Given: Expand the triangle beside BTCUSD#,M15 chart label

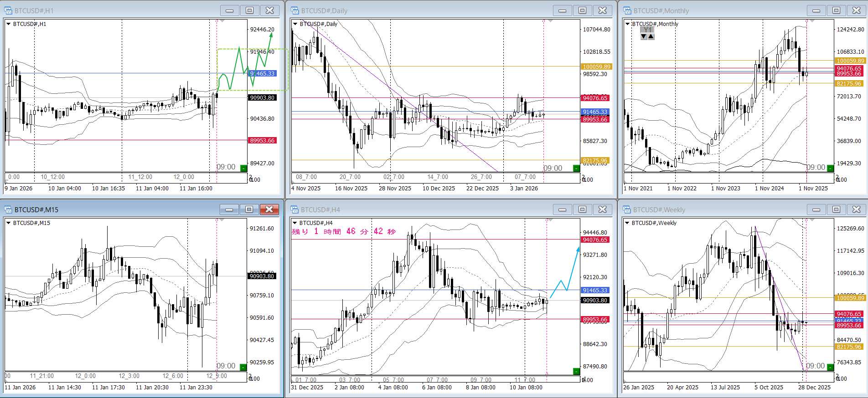Looking at the screenshot, I should pyautogui.click(x=8, y=223).
